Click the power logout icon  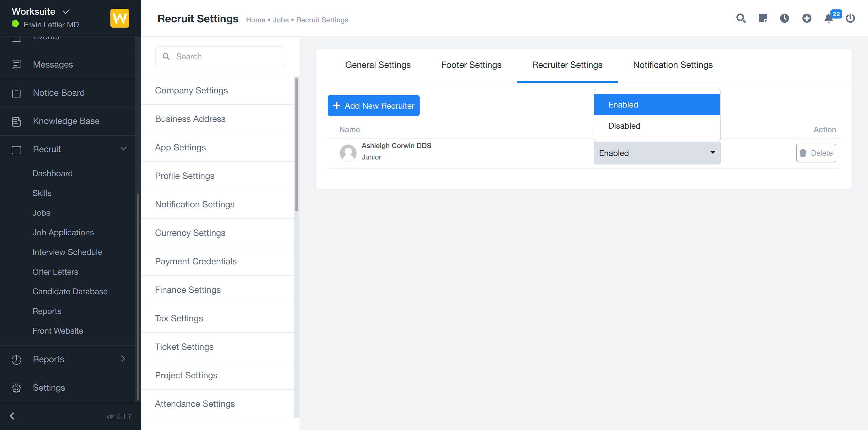point(850,18)
